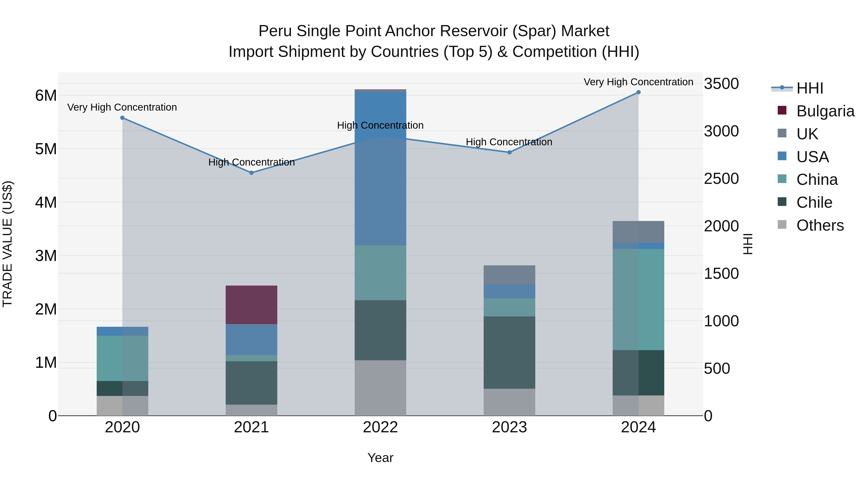The height and width of the screenshot is (488, 868).
Task: Select the China segment in the 2022 bar
Action: [380, 273]
